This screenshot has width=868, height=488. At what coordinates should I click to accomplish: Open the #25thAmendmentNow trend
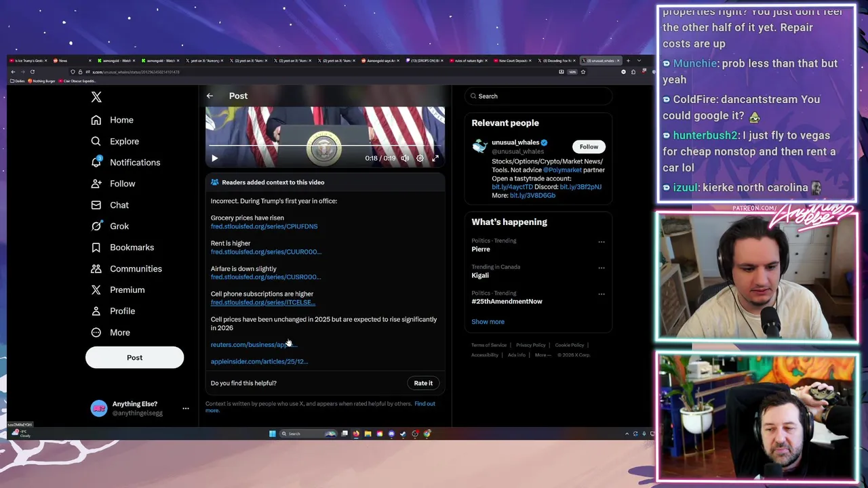(x=507, y=301)
